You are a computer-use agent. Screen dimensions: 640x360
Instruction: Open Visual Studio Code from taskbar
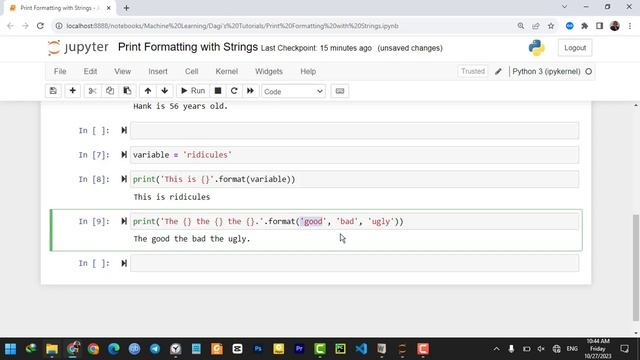[x=361, y=349]
